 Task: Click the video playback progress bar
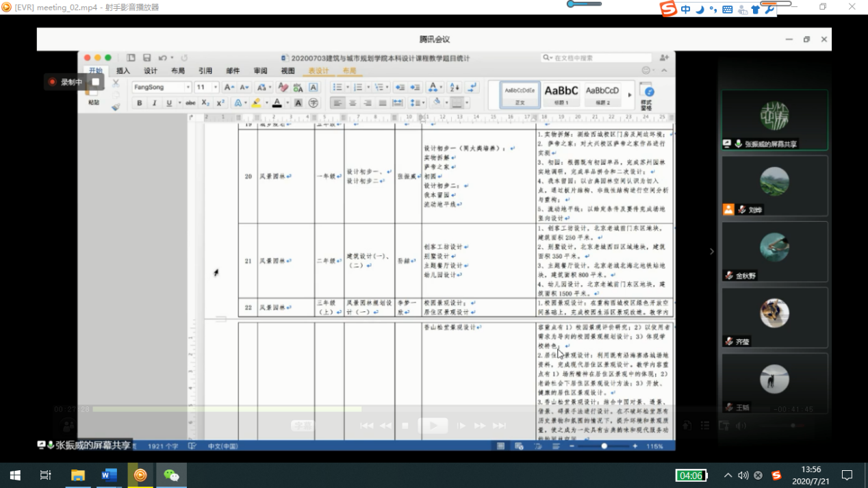pyautogui.click(x=227, y=409)
